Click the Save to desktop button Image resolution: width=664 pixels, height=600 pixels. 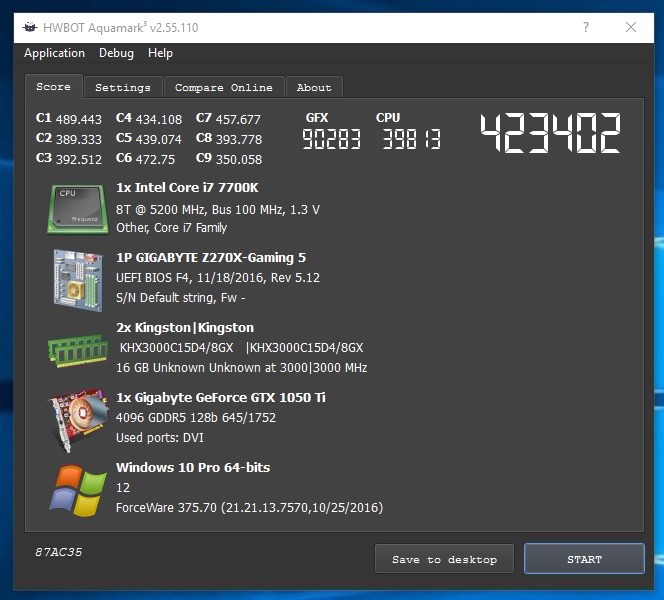click(444, 559)
